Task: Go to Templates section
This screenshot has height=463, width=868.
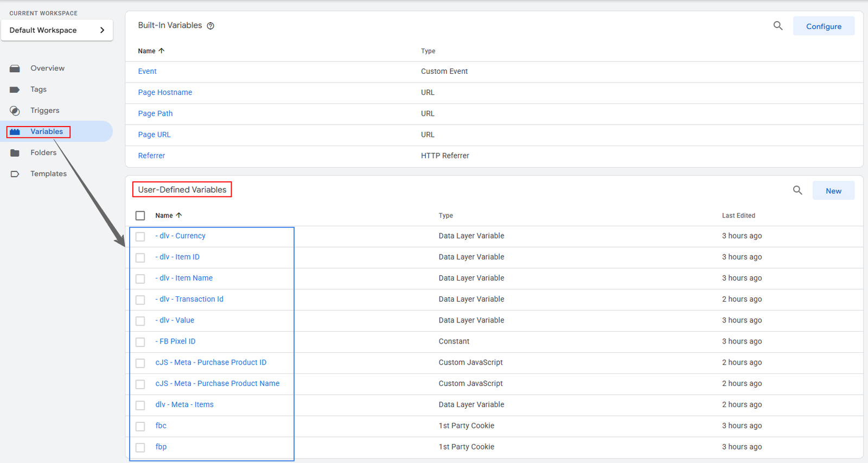Action: (48, 174)
